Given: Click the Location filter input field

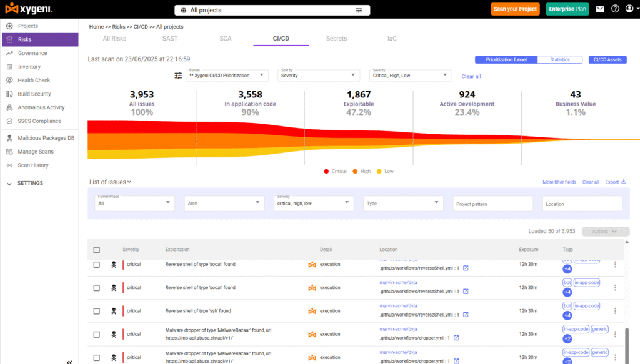Looking at the screenshot, I should point(582,204).
